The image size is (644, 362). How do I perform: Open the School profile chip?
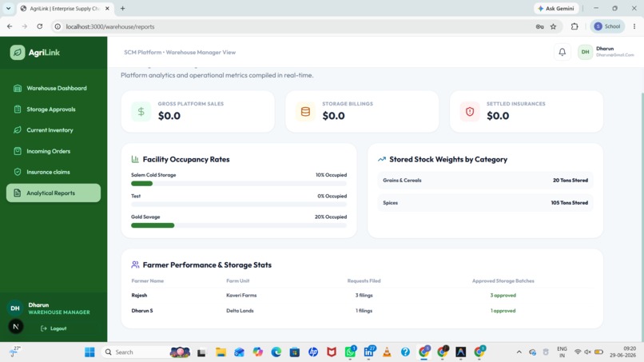pyautogui.click(x=607, y=26)
